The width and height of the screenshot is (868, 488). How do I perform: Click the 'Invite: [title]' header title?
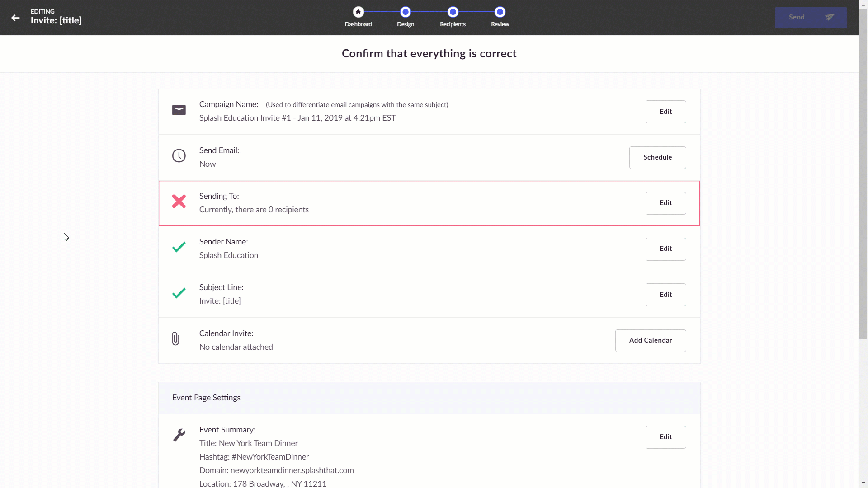click(56, 20)
